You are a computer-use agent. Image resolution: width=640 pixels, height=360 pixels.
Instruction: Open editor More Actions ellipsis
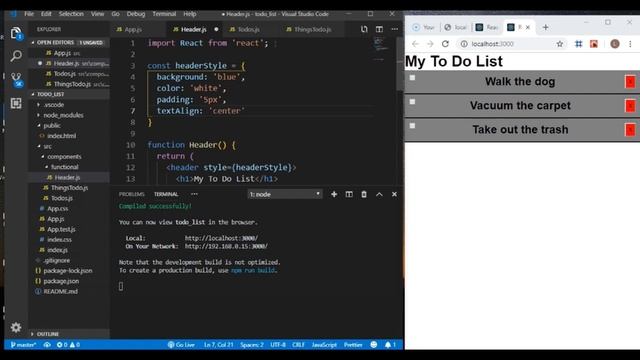pyautogui.click(x=394, y=29)
